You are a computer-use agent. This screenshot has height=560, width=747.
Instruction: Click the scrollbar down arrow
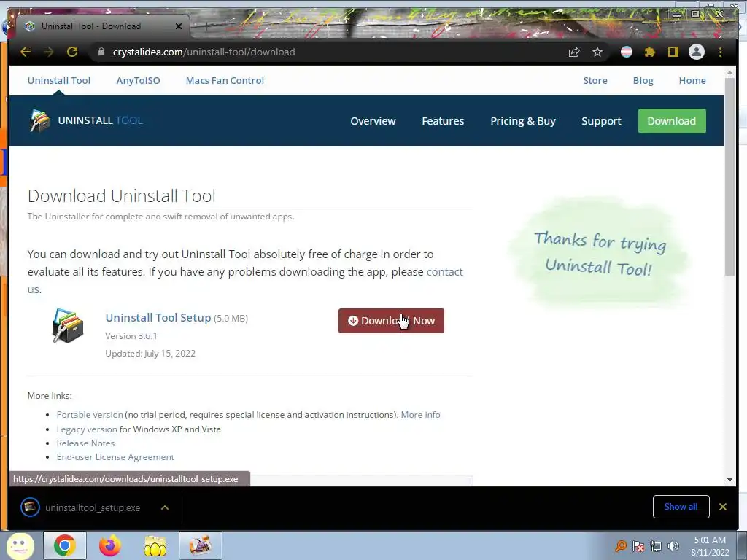pyautogui.click(x=729, y=480)
